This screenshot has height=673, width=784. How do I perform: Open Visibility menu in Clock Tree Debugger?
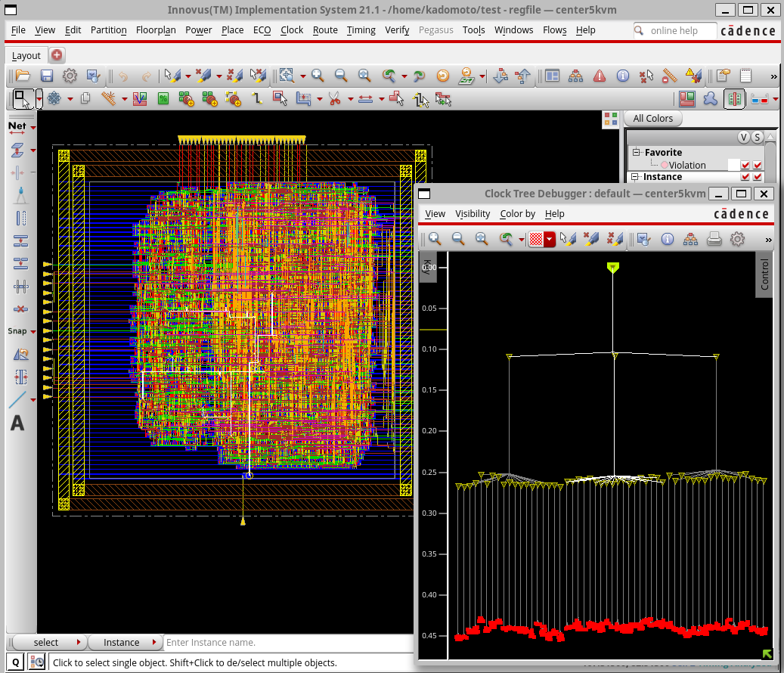click(x=473, y=213)
